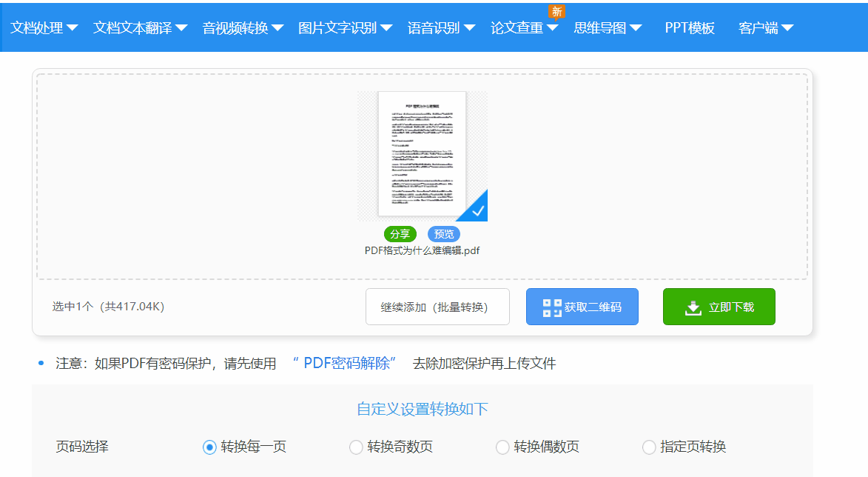Select the 转换偶数页 radio button
Viewport: 868px width, 477px height.
click(x=502, y=447)
